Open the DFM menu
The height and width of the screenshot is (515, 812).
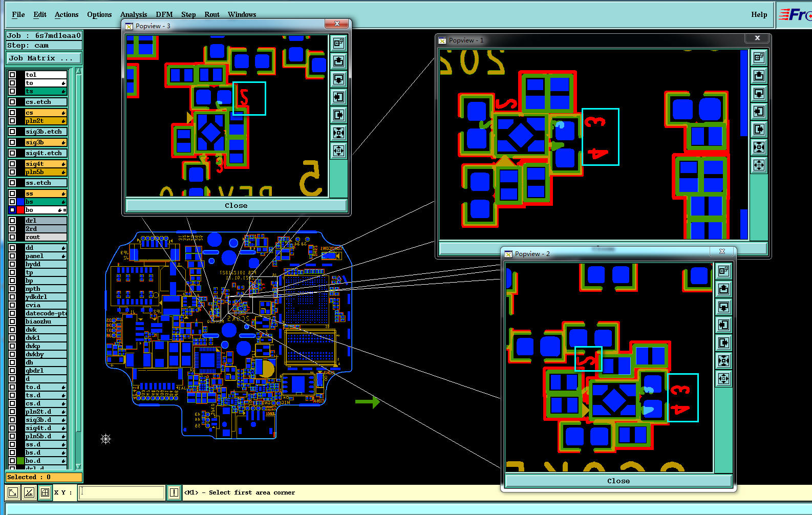pos(164,14)
